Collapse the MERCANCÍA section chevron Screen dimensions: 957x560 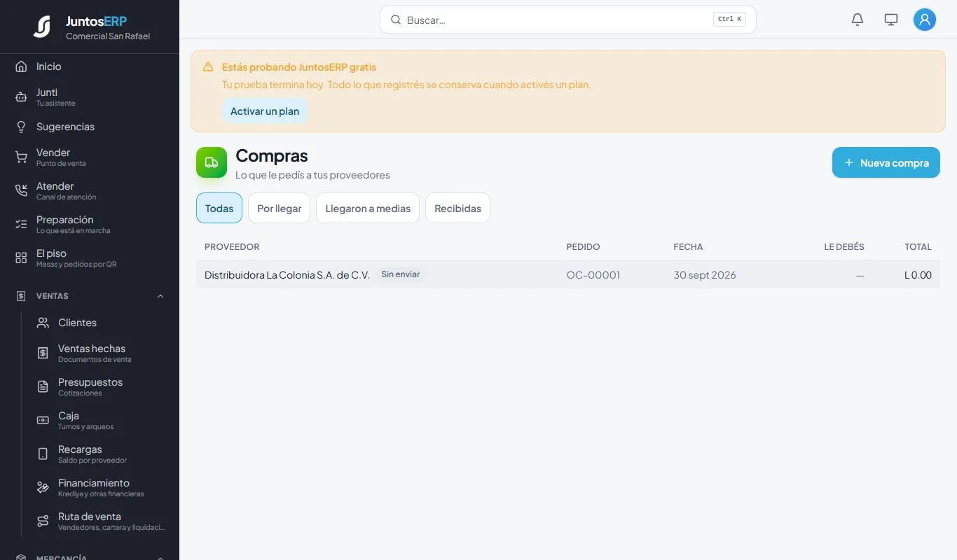[160, 557]
